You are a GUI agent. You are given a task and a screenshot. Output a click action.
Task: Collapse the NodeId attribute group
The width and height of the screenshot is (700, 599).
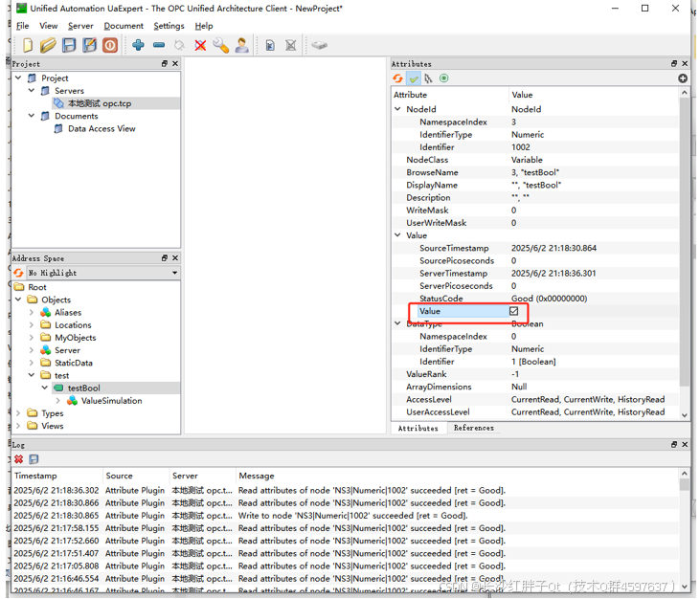[398, 109]
